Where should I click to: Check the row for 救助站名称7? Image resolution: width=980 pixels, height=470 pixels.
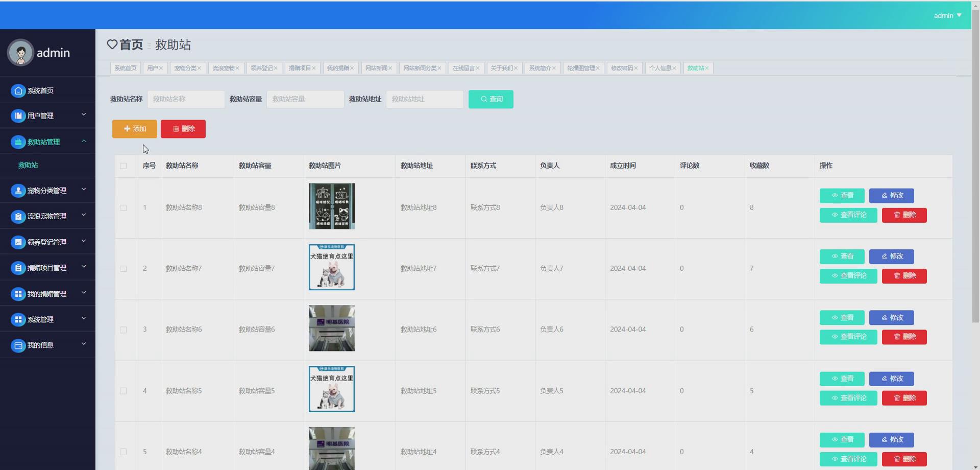[x=123, y=269]
